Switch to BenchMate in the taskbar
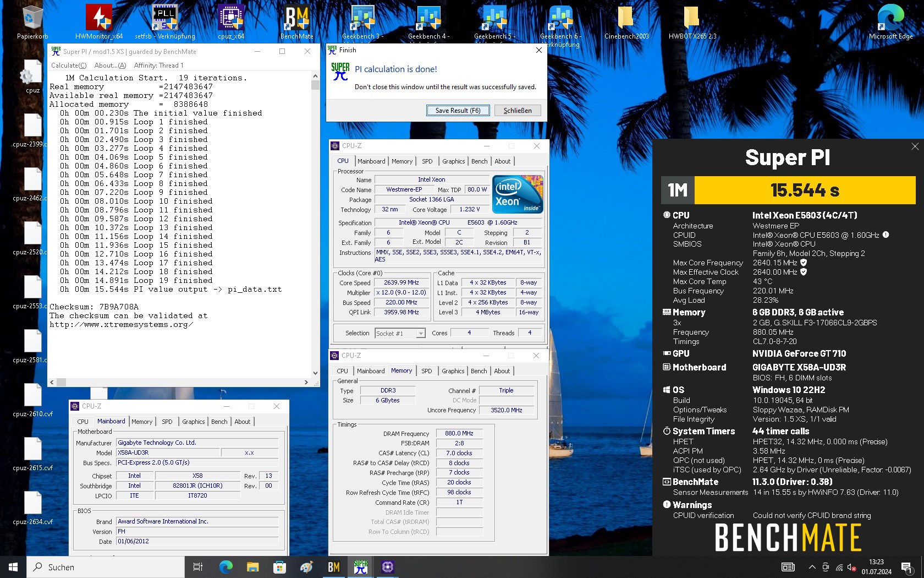924x578 pixels. 333,567
